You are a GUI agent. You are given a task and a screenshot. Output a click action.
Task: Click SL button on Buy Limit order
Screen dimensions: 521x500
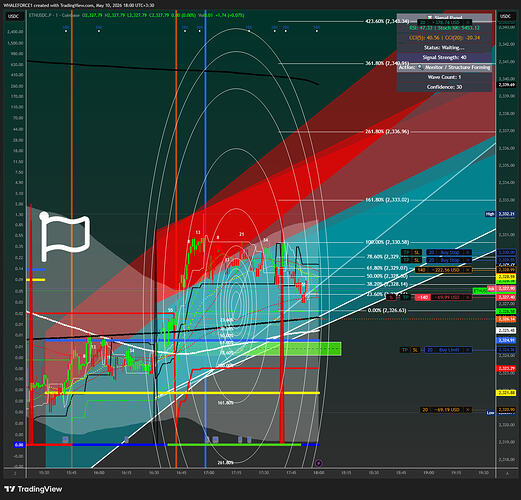415,350
